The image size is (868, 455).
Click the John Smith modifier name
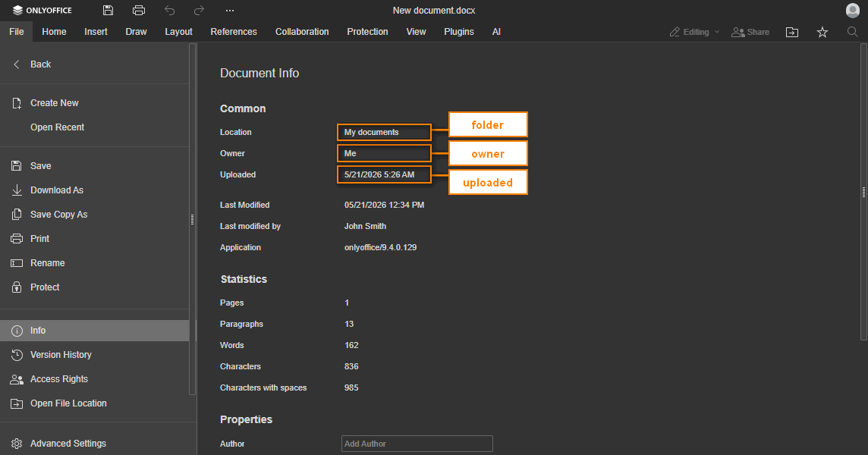click(366, 227)
